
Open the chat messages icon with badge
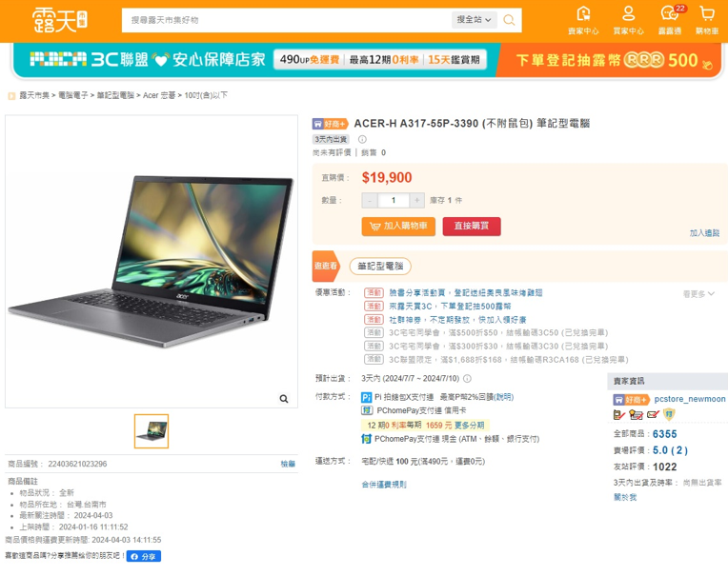670,14
